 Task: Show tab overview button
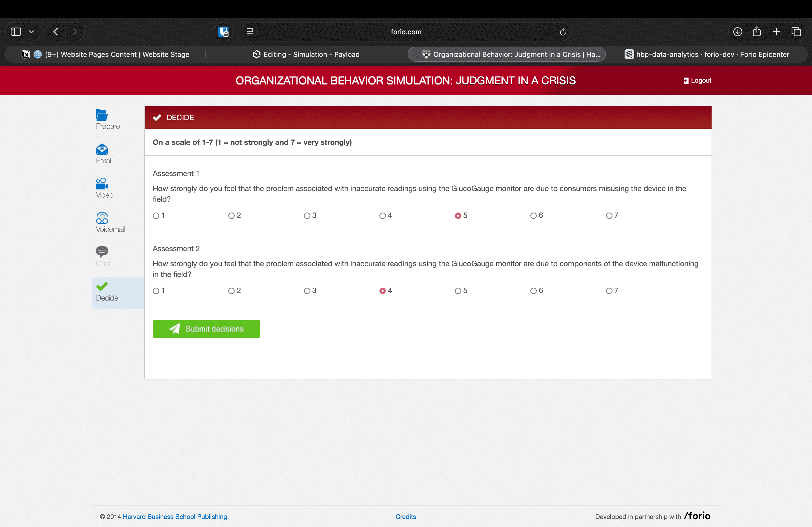click(796, 32)
